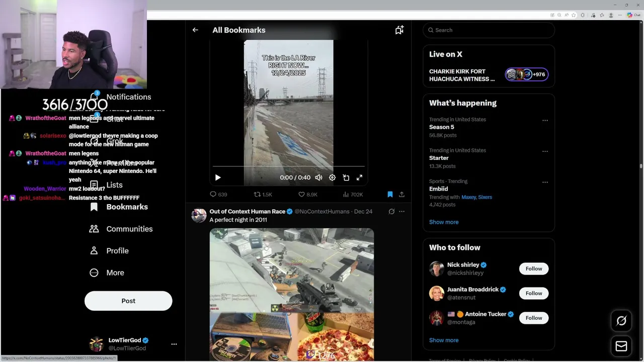644x362 pixels.
Task: Click the Profile person icon
Action: coord(94,251)
